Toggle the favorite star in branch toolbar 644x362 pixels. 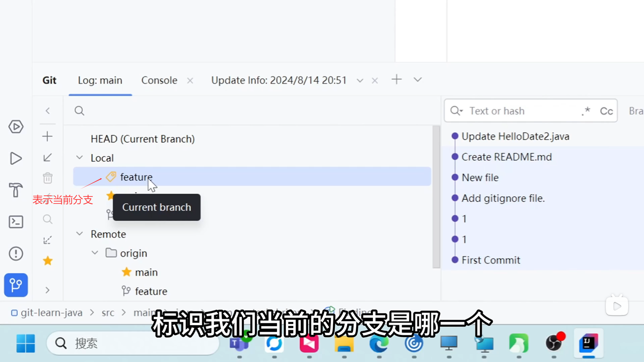[48, 261]
